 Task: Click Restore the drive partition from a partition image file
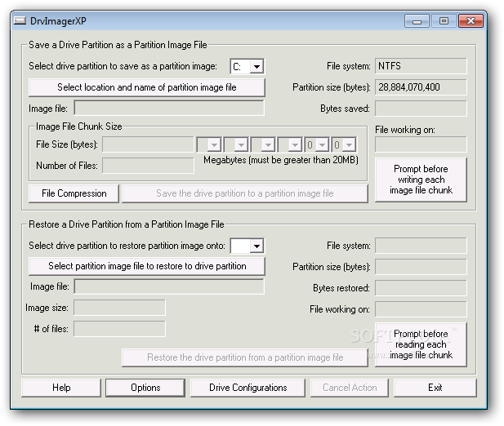(x=245, y=357)
